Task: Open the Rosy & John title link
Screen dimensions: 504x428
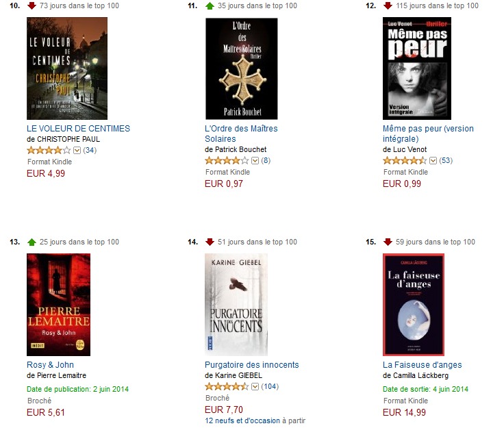Action: tap(50, 365)
